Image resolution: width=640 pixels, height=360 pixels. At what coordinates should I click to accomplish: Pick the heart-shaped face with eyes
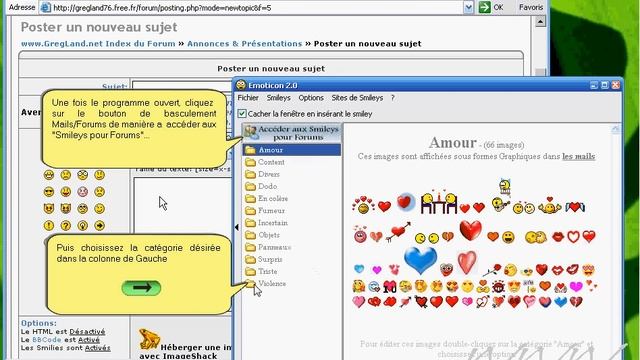pos(447,269)
